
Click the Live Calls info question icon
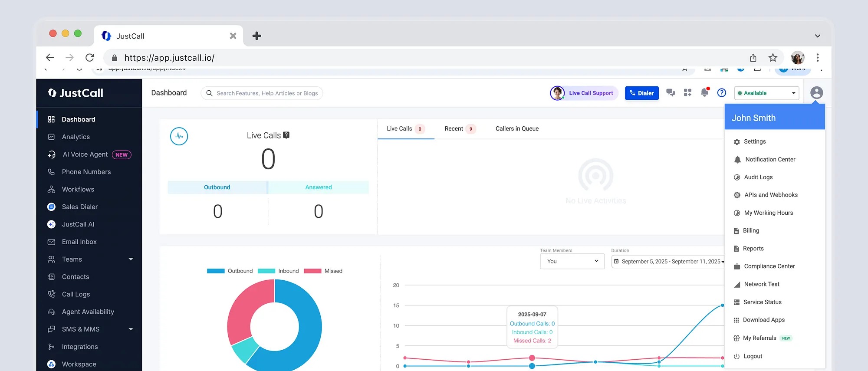pyautogui.click(x=286, y=135)
